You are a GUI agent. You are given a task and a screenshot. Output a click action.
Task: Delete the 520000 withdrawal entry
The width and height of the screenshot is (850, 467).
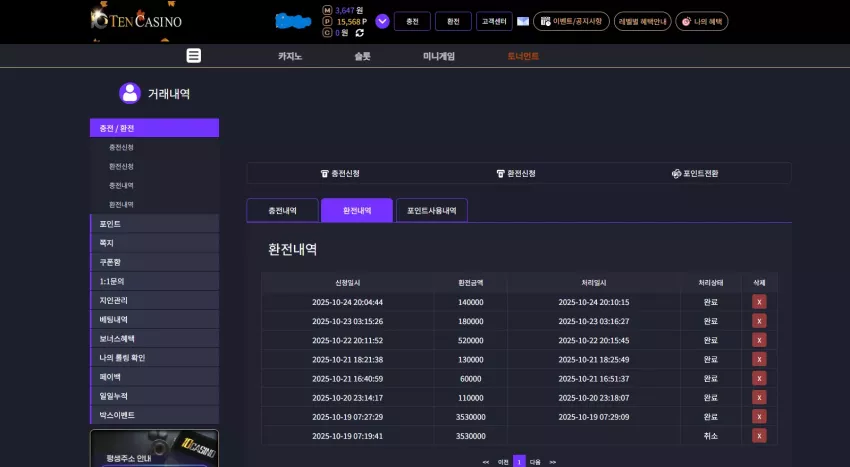(759, 340)
